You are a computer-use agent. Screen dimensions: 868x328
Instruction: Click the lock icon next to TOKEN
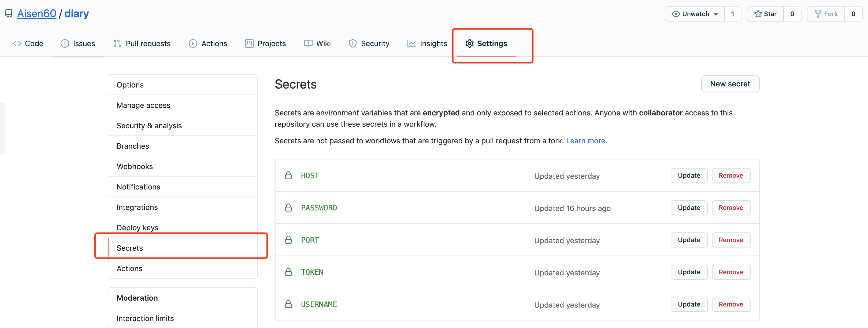(x=288, y=272)
